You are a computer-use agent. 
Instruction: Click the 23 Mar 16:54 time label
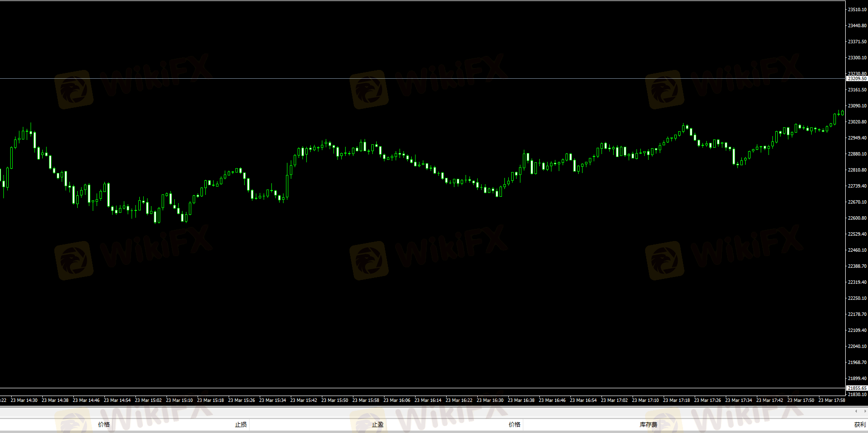pos(584,400)
